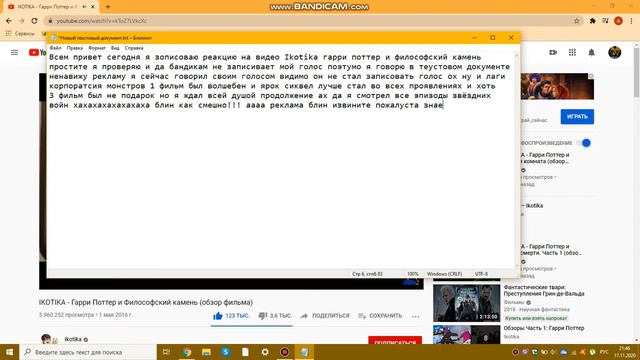Toggle the autoplay switch
Image resolution: width=640 pixels, height=360 pixels.
584,143
